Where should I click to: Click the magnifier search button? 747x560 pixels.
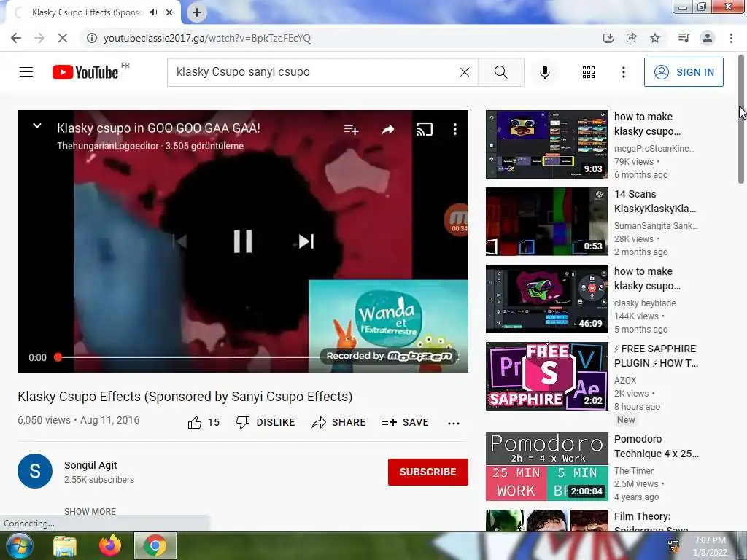[x=500, y=72]
